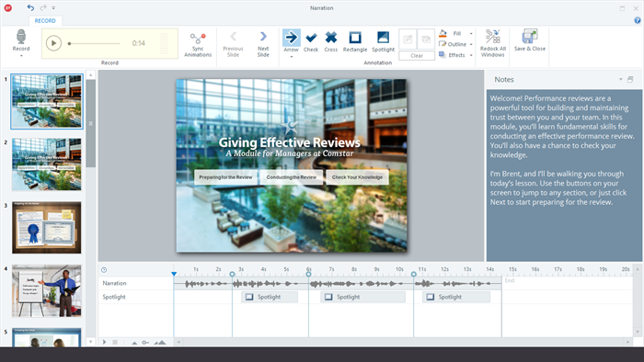Viewport: 644px width, 362px height.
Task: Click the Record microphone icon
Action: pos(21,37)
